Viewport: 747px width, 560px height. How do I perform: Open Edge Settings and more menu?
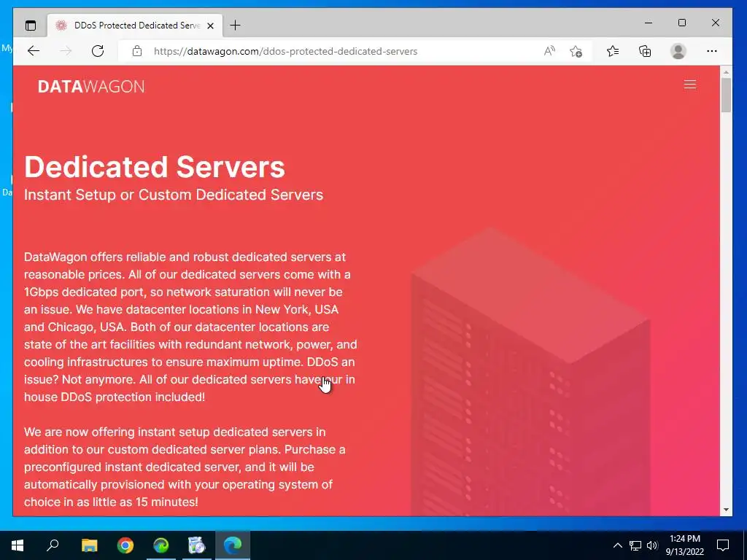pos(712,51)
